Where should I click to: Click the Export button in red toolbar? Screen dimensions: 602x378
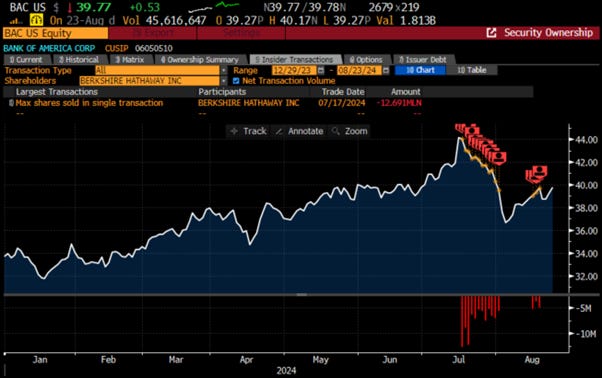[x=153, y=33]
